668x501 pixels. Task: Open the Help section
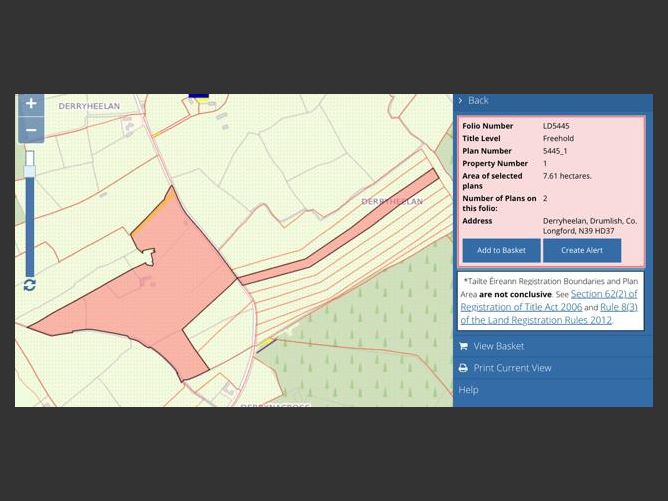click(x=468, y=389)
